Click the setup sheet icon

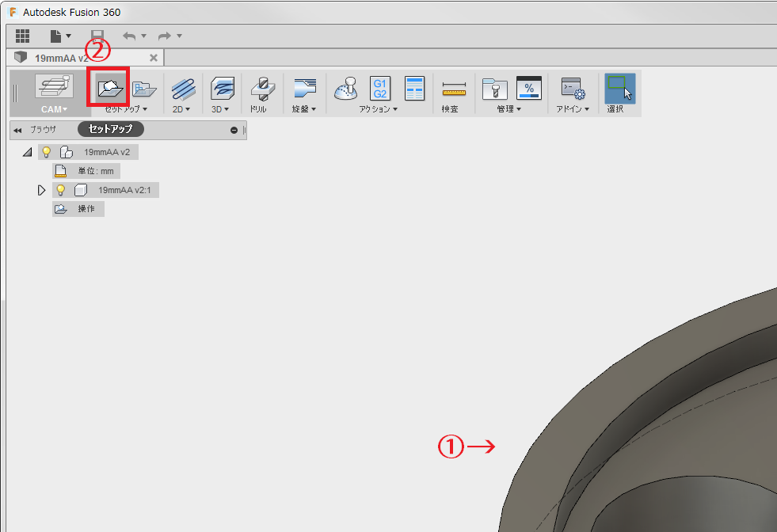(414, 89)
